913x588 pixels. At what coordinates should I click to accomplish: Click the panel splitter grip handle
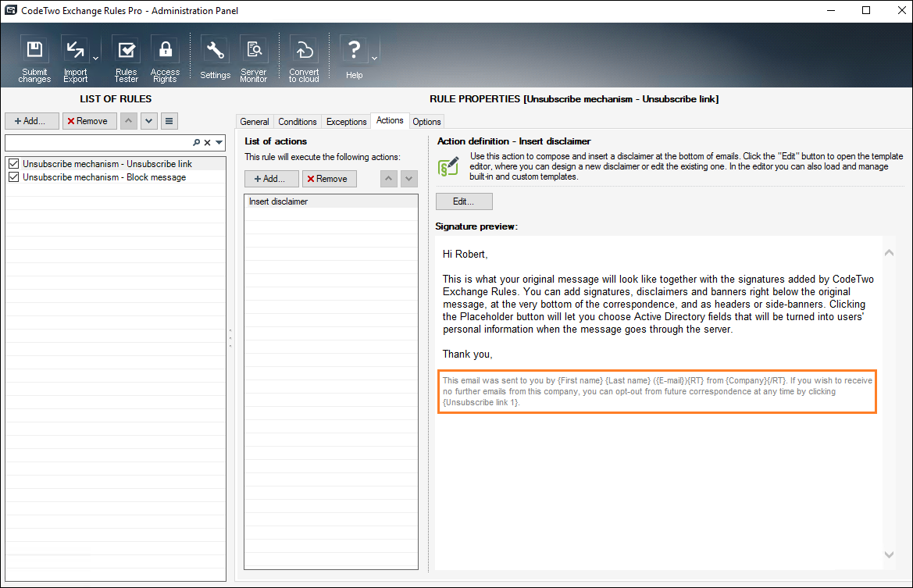230,339
